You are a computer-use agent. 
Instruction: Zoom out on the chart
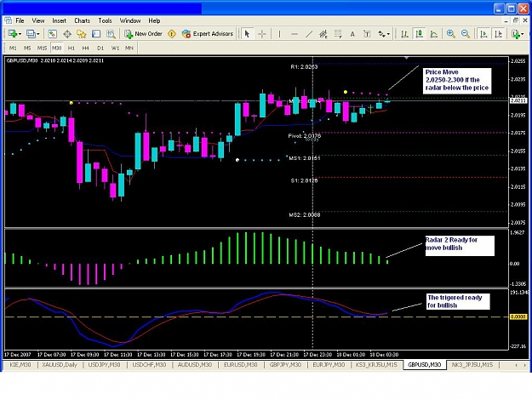pyautogui.click(x=466, y=34)
